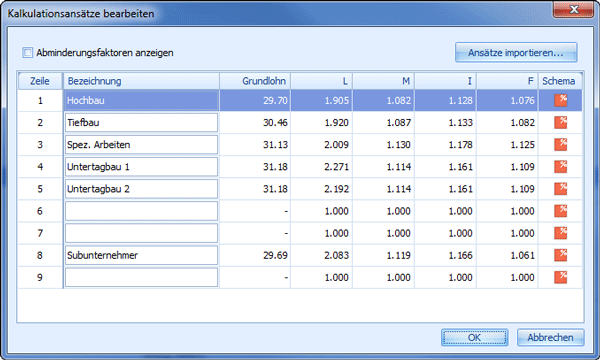This screenshot has width=600, height=360.
Task: Open schema icon in row 7
Action: point(561,233)
